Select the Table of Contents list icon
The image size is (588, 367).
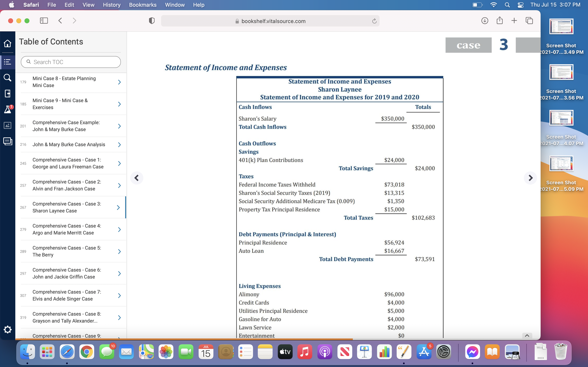coord(8,62)
